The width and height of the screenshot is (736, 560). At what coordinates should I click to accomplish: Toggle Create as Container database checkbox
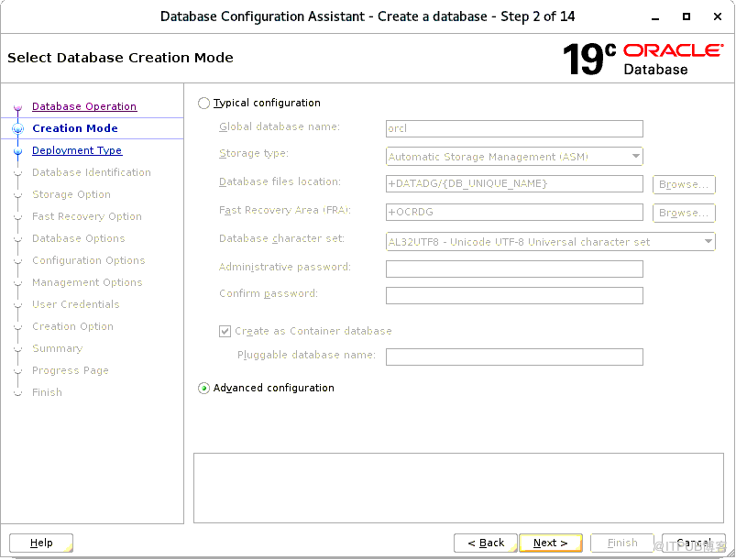coord(225,332)
